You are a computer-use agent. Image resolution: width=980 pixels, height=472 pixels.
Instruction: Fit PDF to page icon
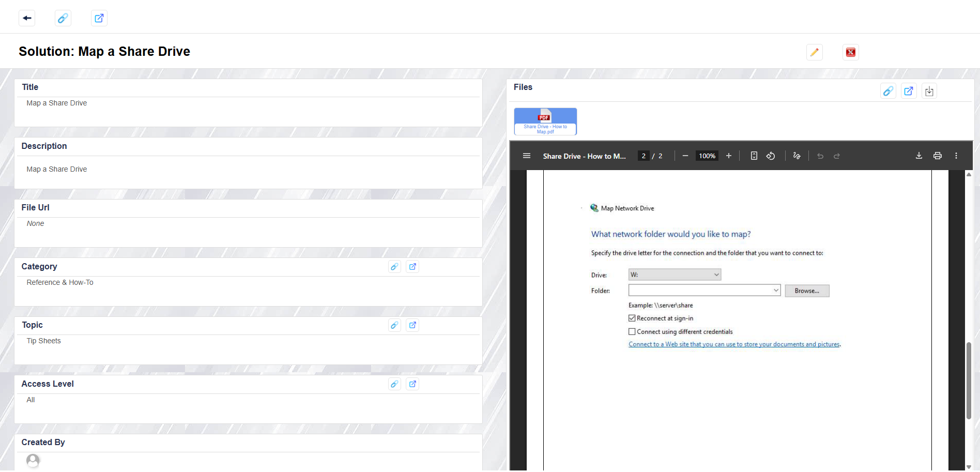point(754,156)
